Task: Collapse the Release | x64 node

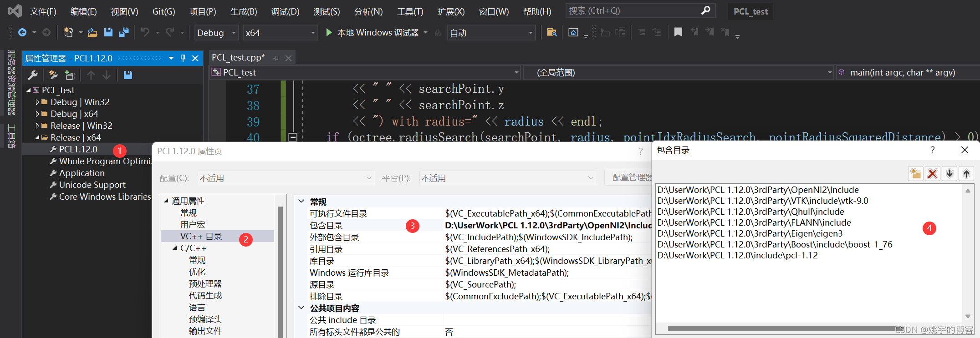Action: pos(37,137)
